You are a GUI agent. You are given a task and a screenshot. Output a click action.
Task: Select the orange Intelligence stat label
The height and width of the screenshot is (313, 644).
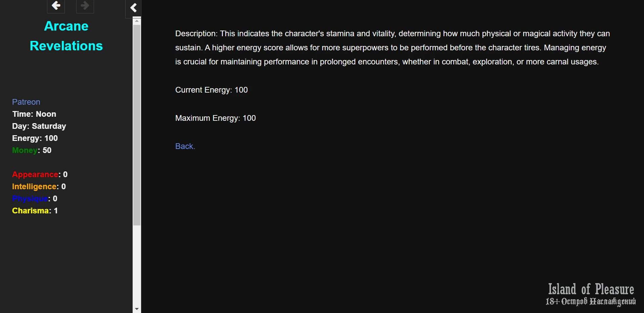[34, 187]
